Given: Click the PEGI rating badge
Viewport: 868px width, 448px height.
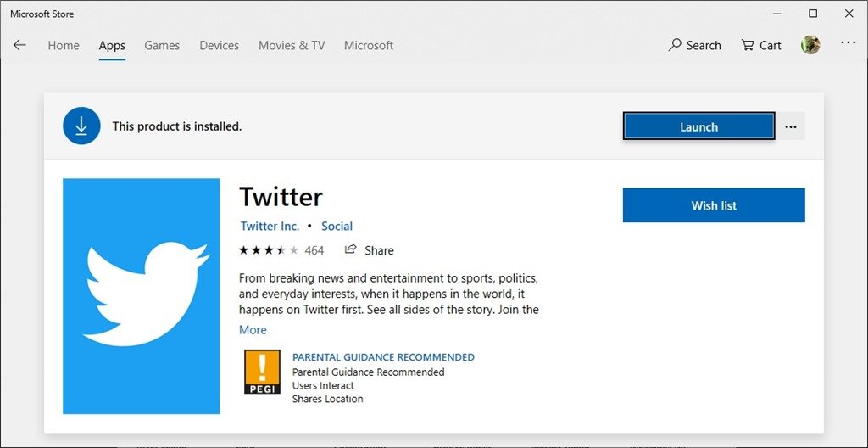Looking at the screenshot, I should [263, 372].
